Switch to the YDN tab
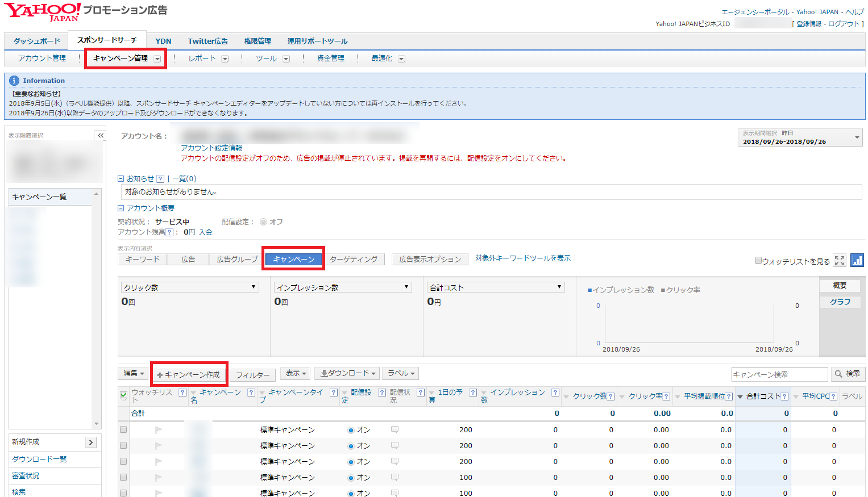Viewport: 868px width, 497px height. (163, 41)
